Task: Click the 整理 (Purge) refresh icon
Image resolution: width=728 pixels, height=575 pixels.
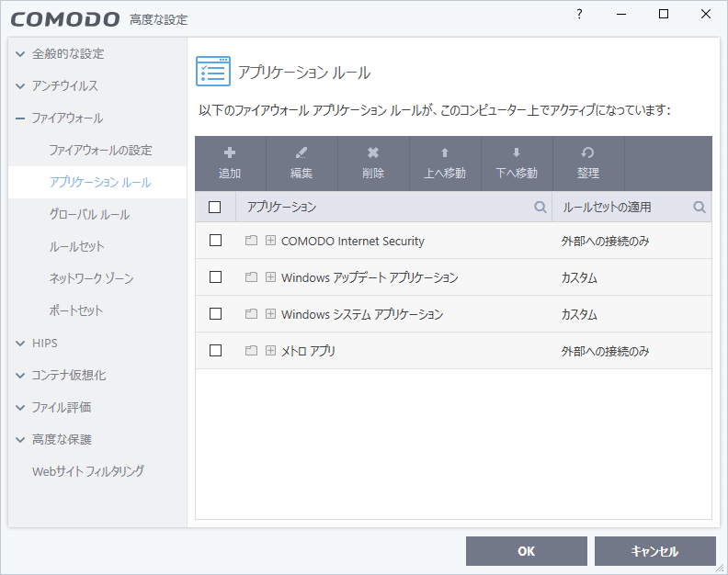Action: [x=588, y=153]
